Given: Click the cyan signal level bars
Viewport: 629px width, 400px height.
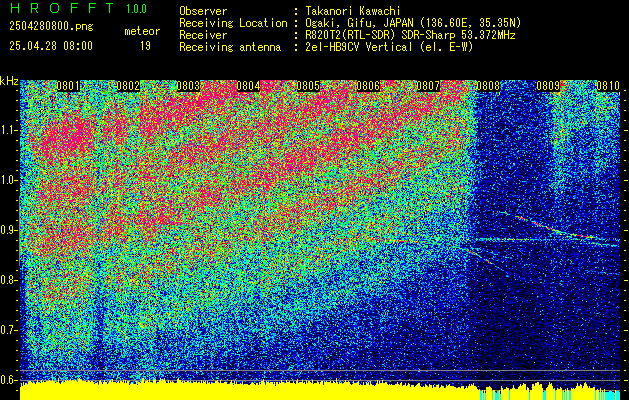Looking at the screenshot, I should [550, 395].
